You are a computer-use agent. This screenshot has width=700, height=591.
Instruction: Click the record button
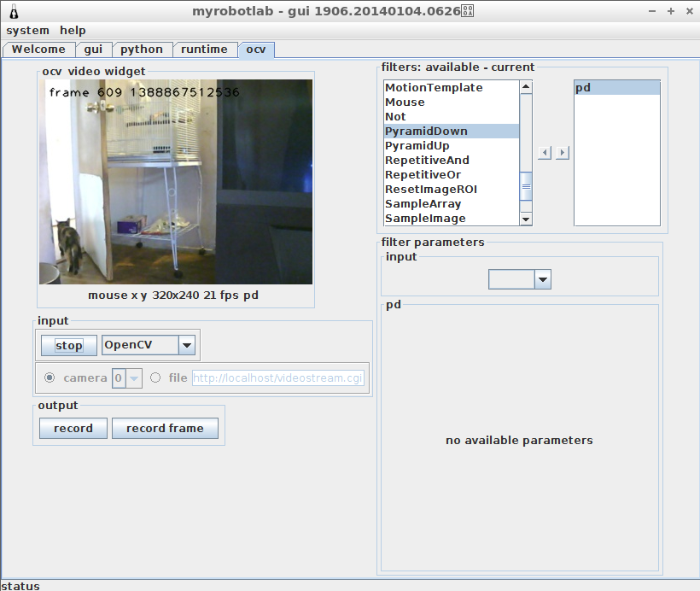(x=73, y=428)
